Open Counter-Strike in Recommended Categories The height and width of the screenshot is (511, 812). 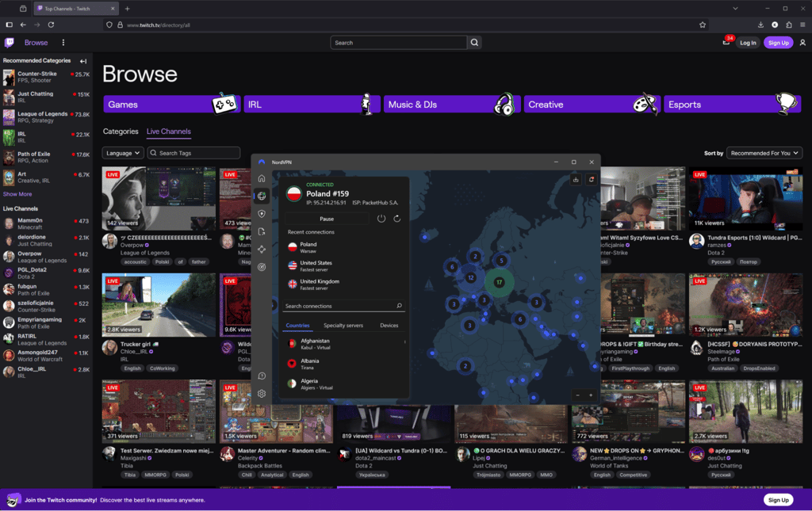[x=46, y=77]
